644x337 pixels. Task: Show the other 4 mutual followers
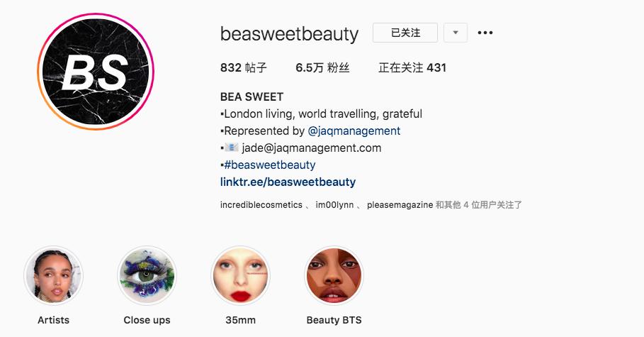[x=478, y=205]
